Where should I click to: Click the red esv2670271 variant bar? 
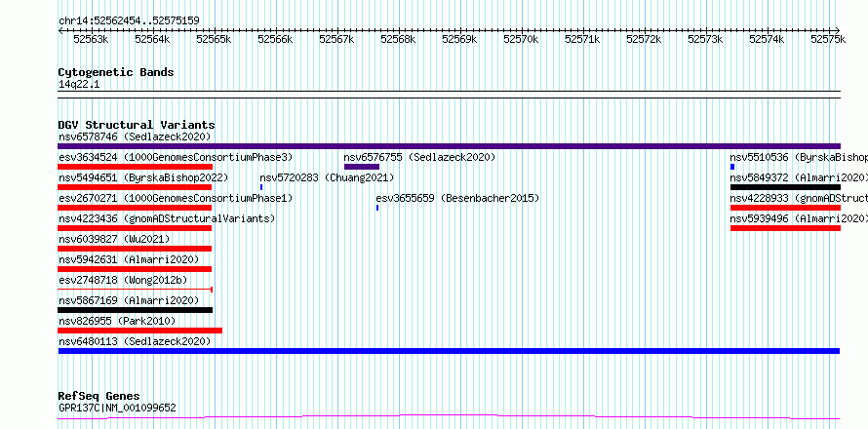(135, 208)
